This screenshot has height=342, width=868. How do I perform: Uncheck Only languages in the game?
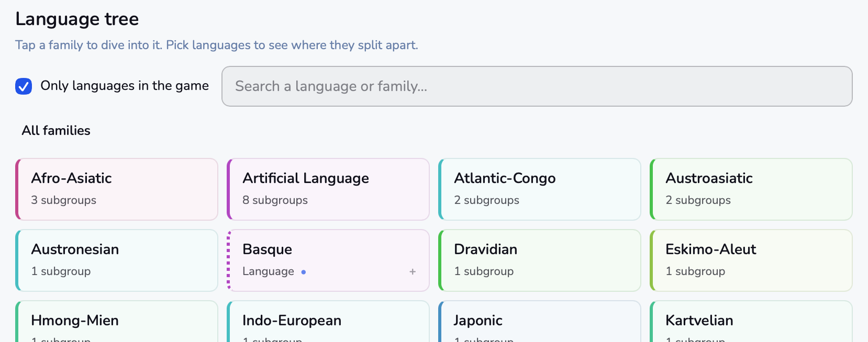pos(24,86)
